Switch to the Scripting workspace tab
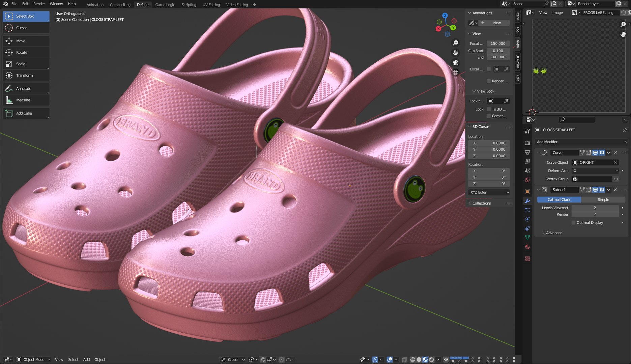Viewport: 631px width, 364px height. [x=189, y=5]
